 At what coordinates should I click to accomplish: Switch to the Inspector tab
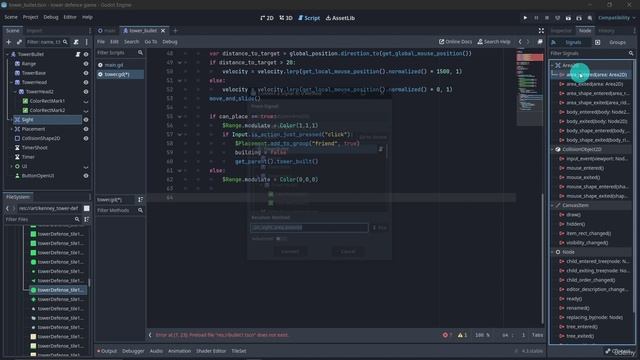561,31
